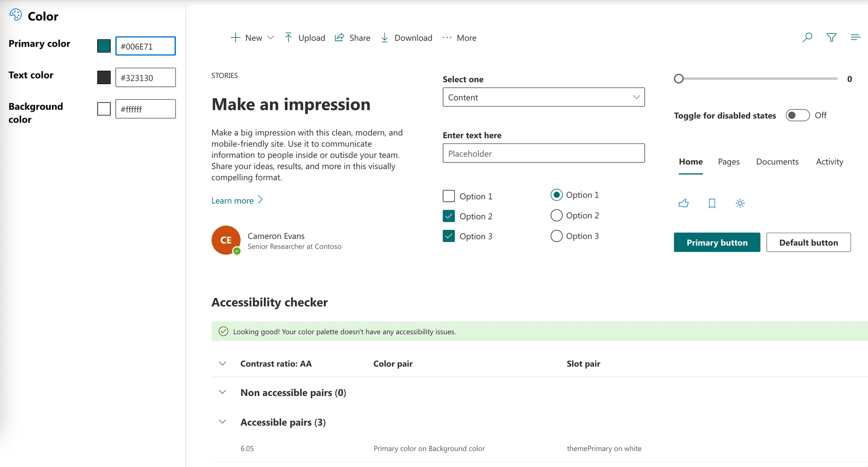Click the Primary color swatch
The height and width of the screenshot is (467, 868).
click(x=104, y=46)
